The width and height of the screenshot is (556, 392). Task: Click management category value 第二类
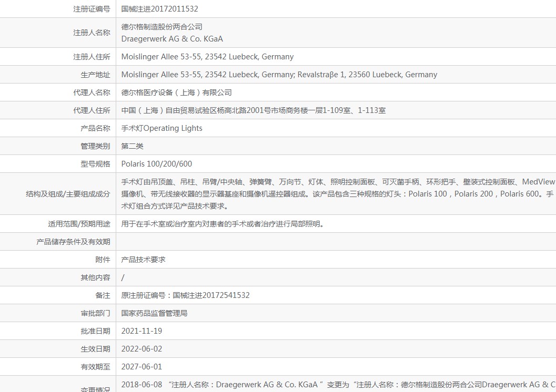click(132, 146)
